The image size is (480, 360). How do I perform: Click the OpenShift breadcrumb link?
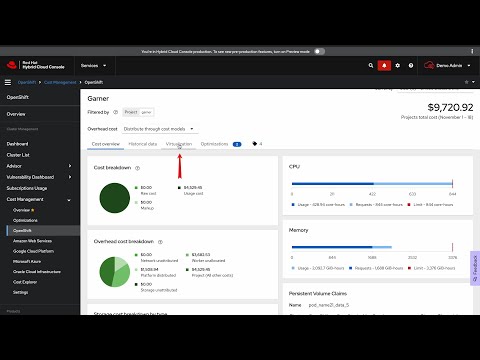(27, 82)
